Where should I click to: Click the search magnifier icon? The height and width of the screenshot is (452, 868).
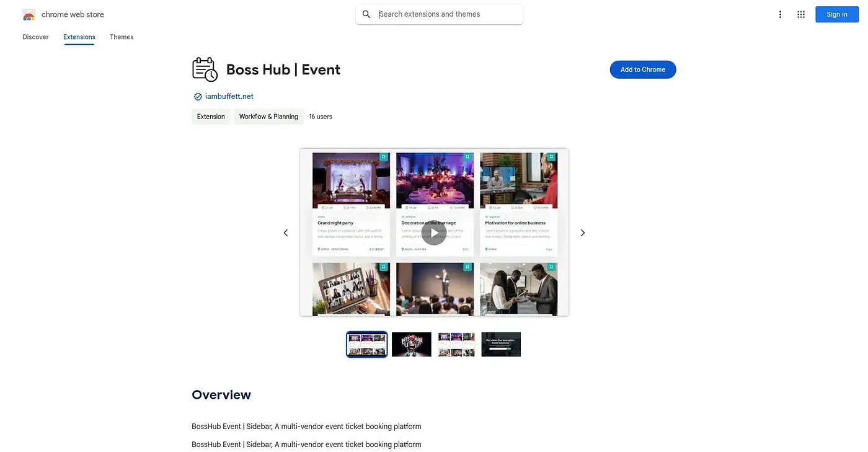click(366, 14)
